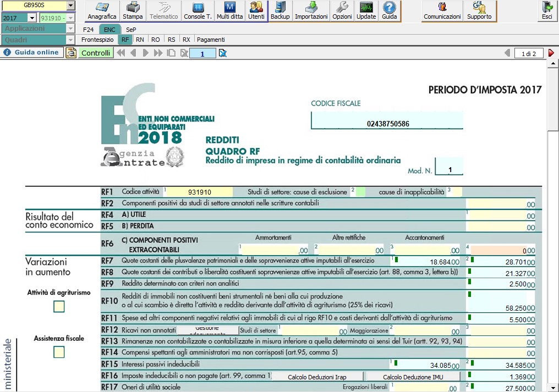Open Multi ditta tool

(x=229, y=11)
